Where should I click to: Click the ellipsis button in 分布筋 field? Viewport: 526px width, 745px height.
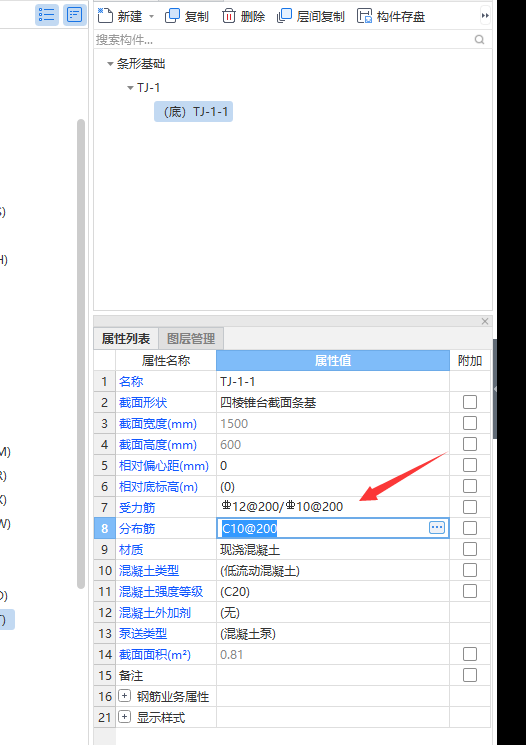[437, 527]
